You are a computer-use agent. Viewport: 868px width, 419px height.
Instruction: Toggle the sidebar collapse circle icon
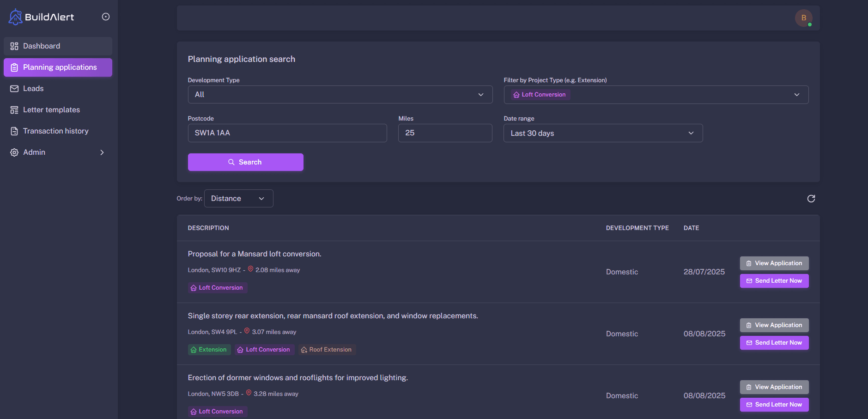tap(106, 17)
